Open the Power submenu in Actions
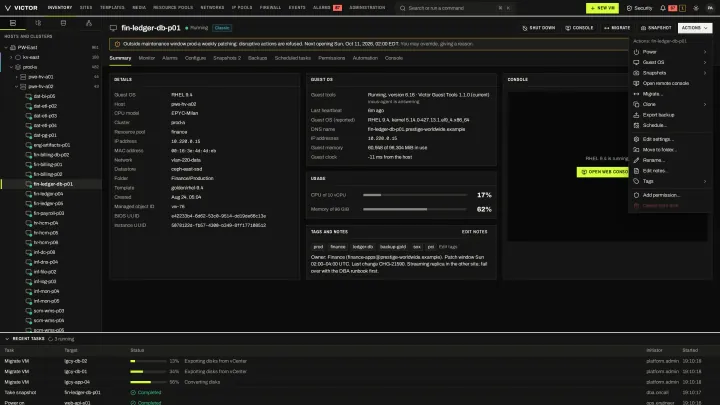The width and height of the screenshot is (720, 405). [670, 52]
